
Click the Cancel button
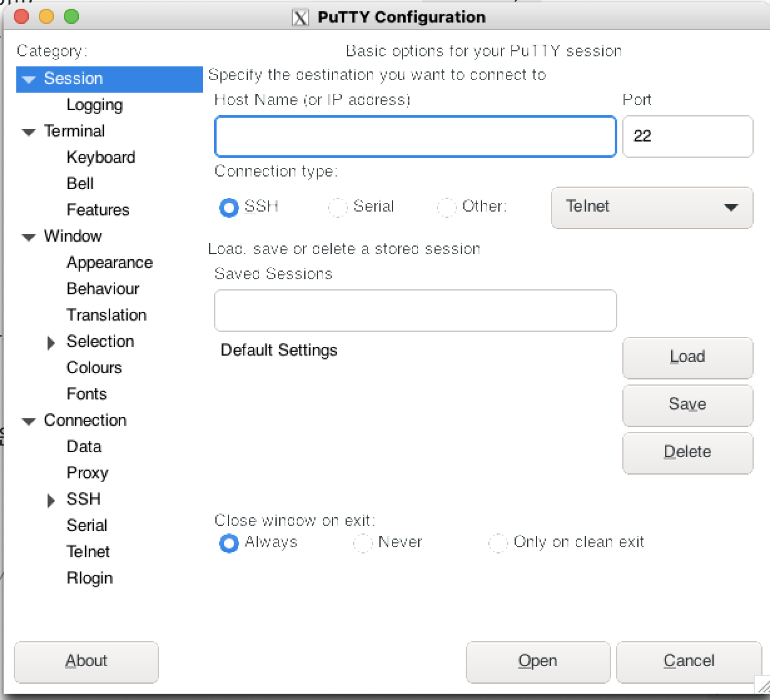689,662
